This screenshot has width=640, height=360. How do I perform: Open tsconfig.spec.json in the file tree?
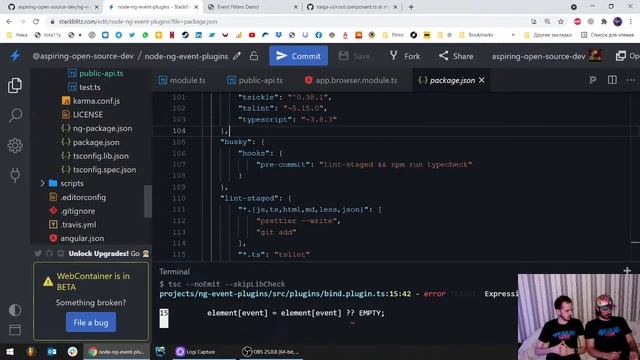click(x=104, y=170)
